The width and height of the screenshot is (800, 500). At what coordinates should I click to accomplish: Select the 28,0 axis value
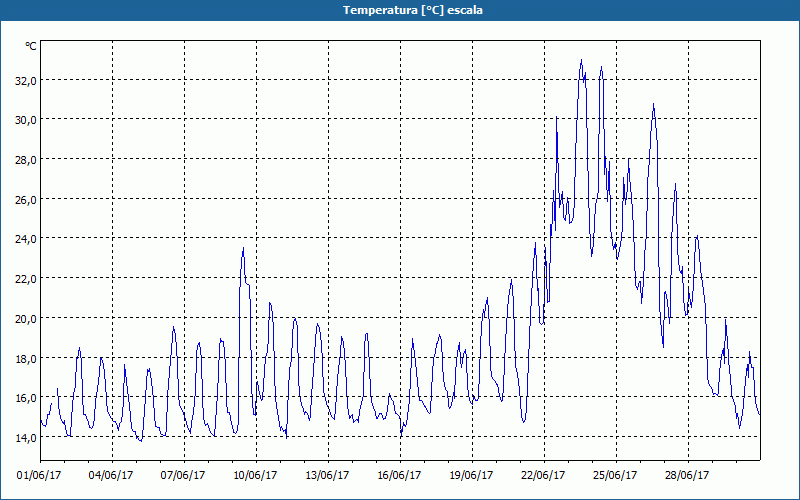(25, 160)
